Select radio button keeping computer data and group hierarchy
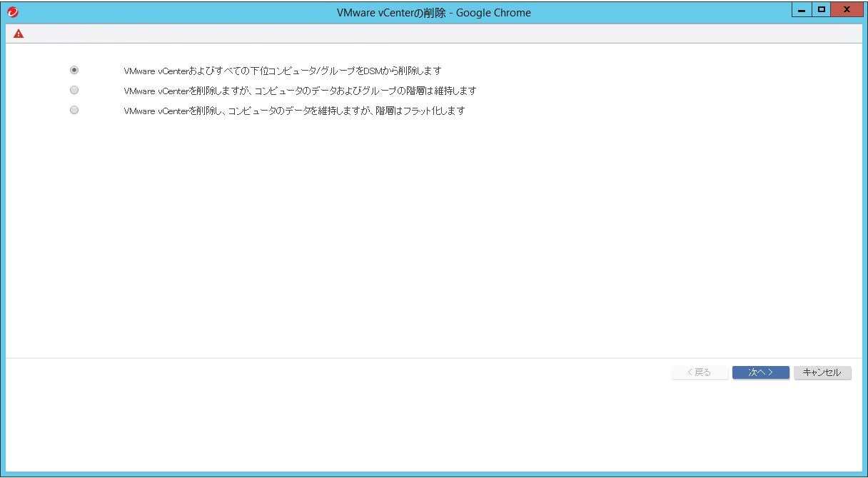The image size is (868, 478). pos(74,91)
